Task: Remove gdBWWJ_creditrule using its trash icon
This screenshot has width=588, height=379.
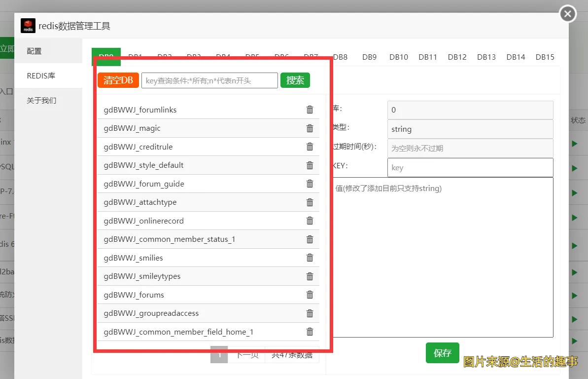Action: tap(310, 147)
